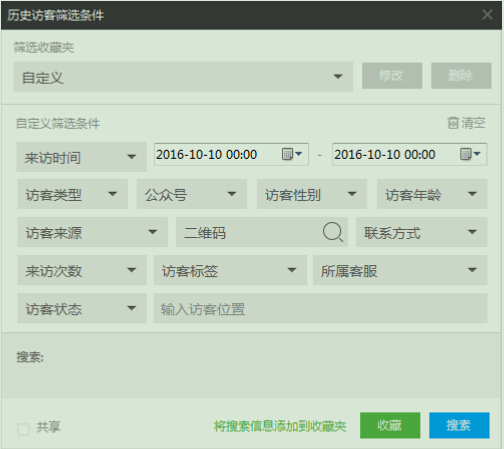
Task: Open the start date calendar picker icon
Action: click(292, 154)
